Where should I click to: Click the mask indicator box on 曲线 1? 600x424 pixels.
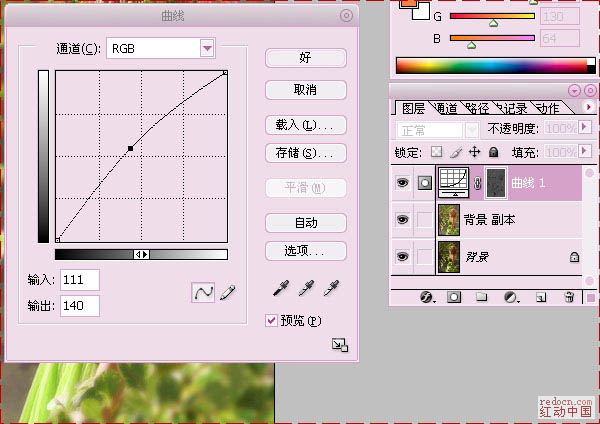pyautogui.click(x=424, y=183)
